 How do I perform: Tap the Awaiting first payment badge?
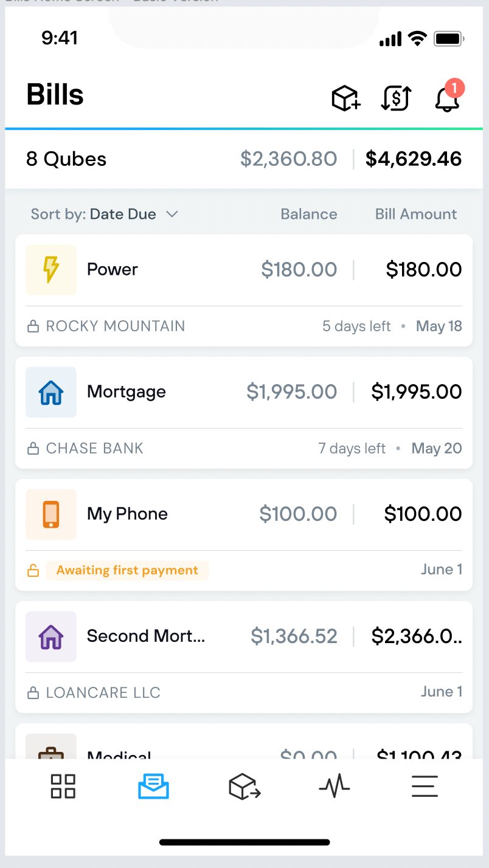127,570
